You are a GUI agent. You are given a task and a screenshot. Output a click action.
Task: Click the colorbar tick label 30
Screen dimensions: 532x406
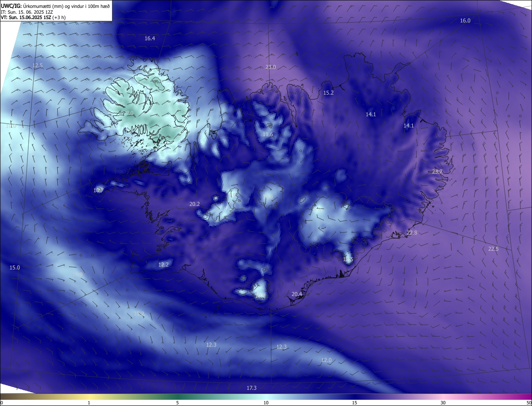click(x=443, y=403)
